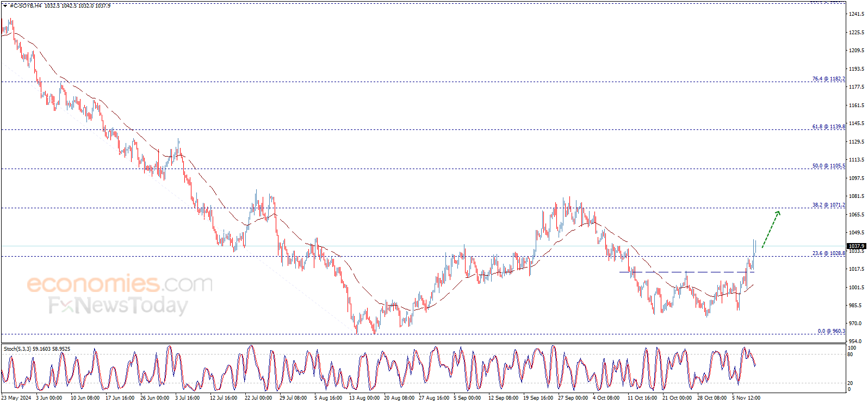The width and height of the screenshot is (868, 404).
Task: Click the 26 Jun 00:00 date label
Action: [x=154, y=398]
